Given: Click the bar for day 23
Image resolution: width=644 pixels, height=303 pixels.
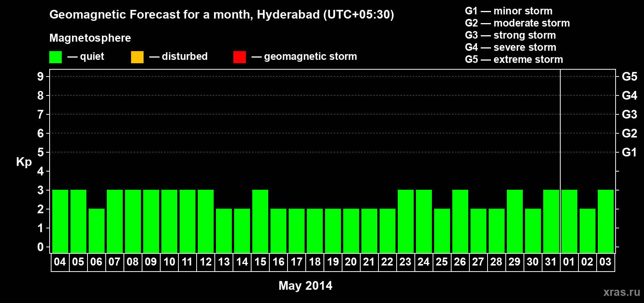Looking at the screenshot, I should tap(406, 221).
